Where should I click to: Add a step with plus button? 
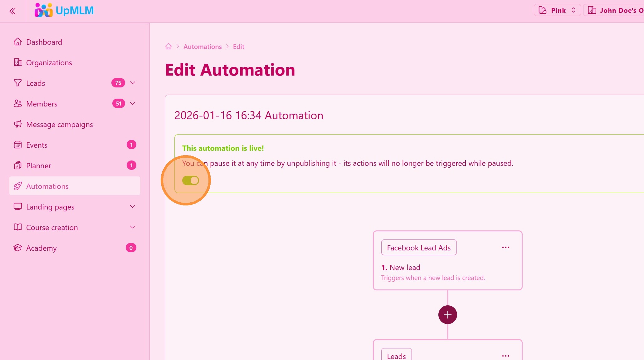tap(447, 315)
